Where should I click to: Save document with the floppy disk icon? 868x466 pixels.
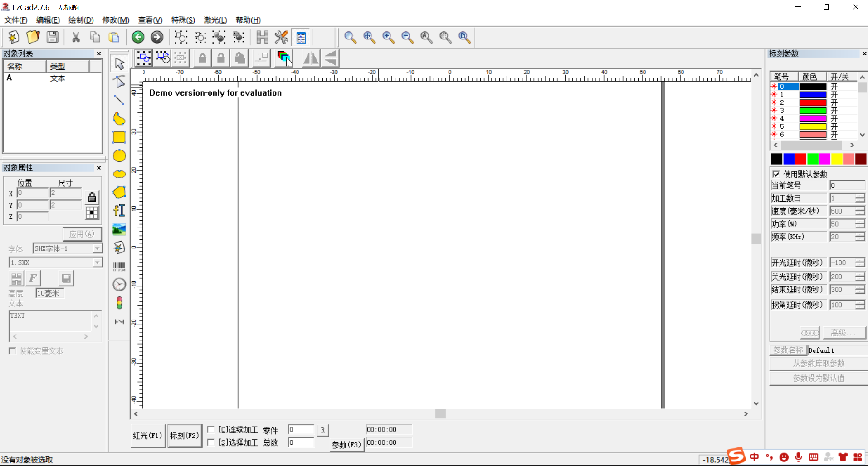click(52, 37)
